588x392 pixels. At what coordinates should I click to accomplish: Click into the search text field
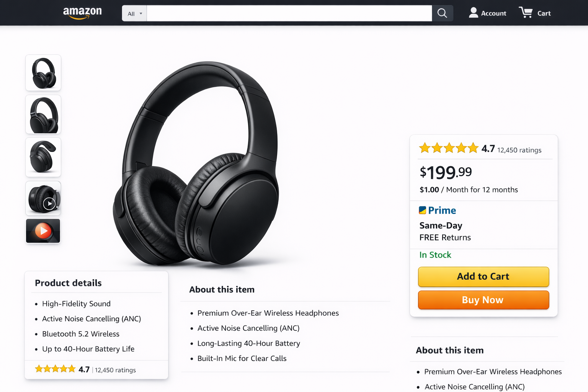point(289,13)
